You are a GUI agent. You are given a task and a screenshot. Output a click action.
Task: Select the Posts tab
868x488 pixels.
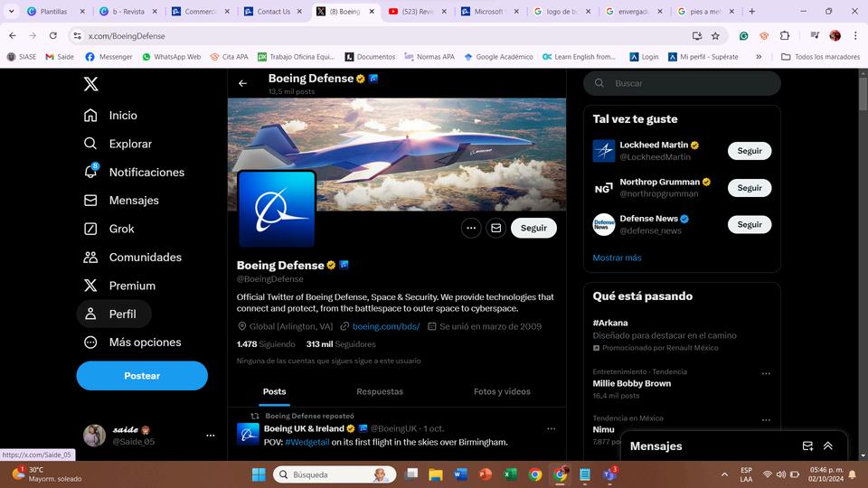(275, 391)
